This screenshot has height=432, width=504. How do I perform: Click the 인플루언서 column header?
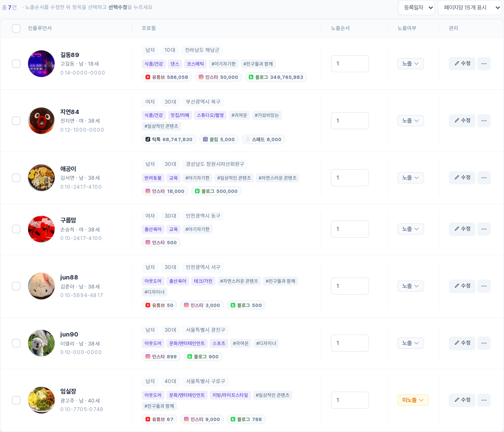tap(40, 29)
